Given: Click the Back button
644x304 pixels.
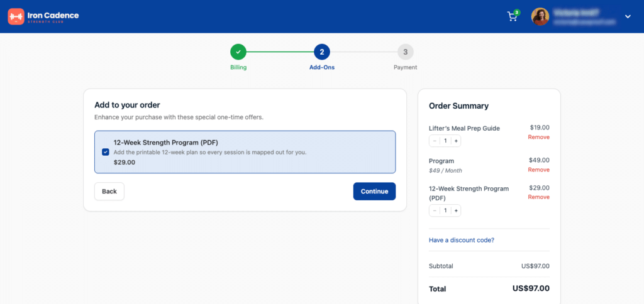Looking at the screenshot, I should (109, 191).
